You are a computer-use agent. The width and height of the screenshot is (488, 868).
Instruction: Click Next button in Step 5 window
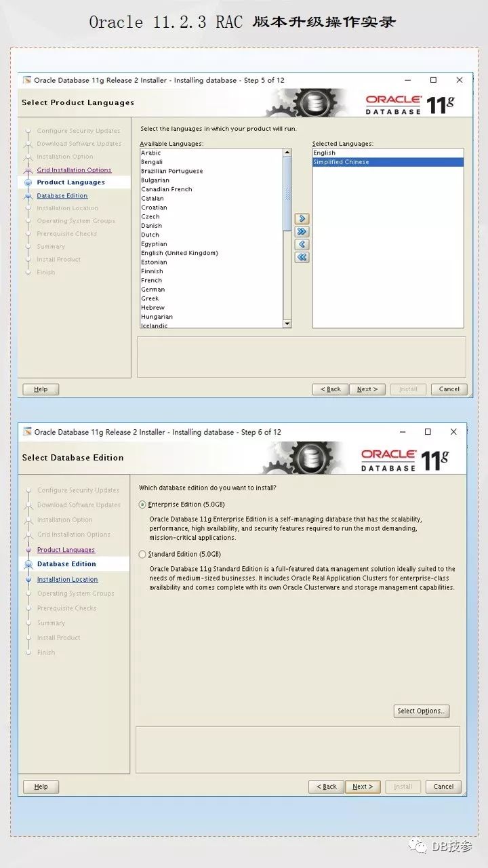coord(368,389)
